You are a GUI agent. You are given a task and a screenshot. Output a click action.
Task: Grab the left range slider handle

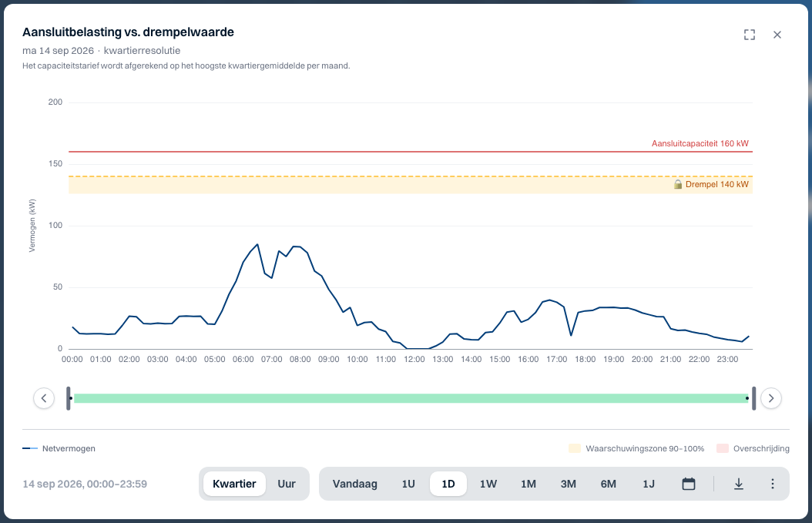click(x=69, y=398)
